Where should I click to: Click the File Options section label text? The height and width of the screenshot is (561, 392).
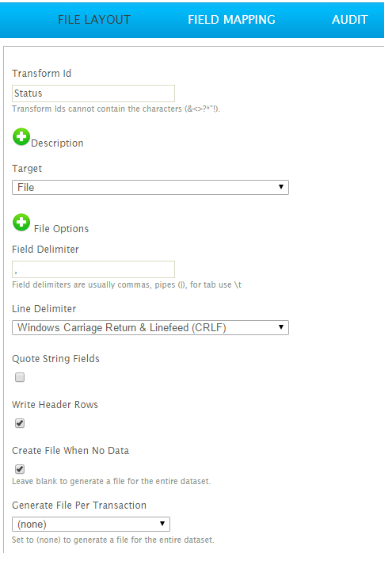tap(61, 229)
